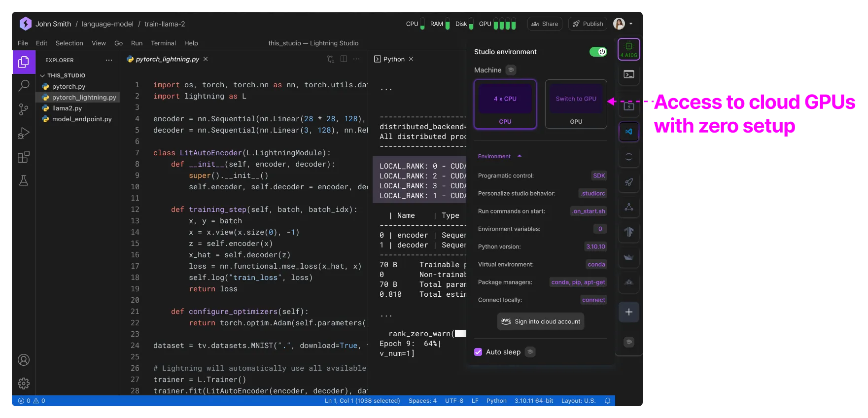
Task: Open environment variables count 0
Action: [x=600, y=229]
